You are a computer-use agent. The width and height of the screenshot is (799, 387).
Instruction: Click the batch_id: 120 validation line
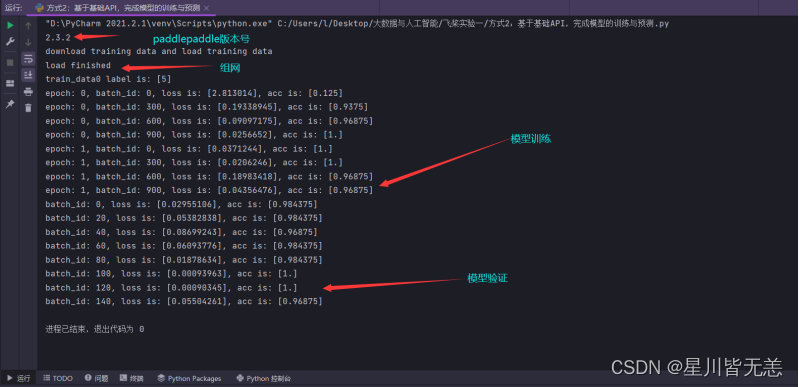[171, 288]
